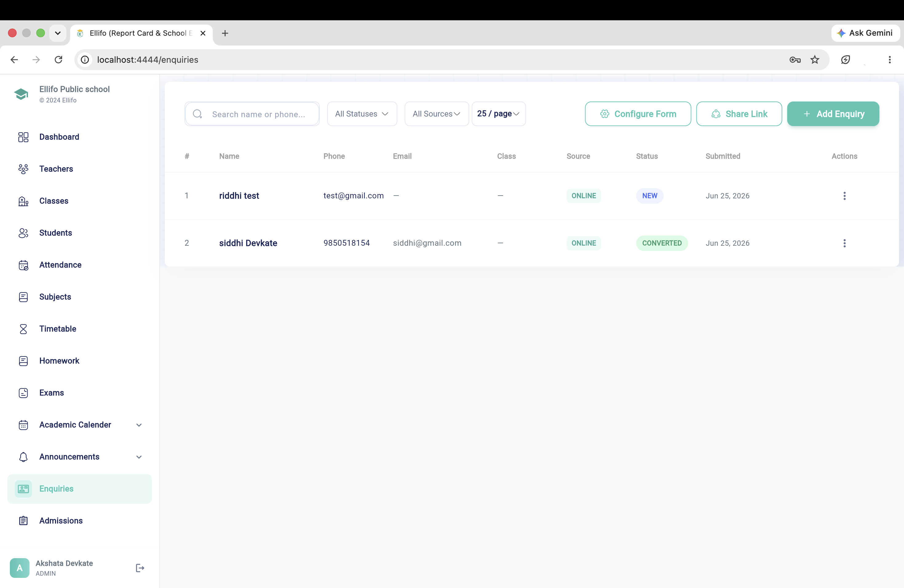Open the tab search dropdown arrow
904x588 pixels.
click(58, 33)
